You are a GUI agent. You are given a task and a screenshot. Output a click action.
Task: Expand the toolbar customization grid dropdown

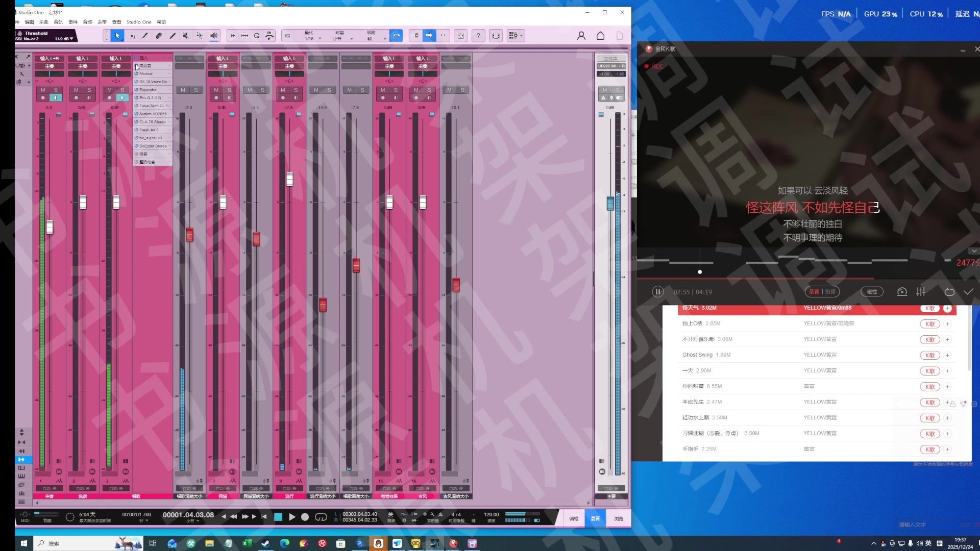pyautogui.click(x=516, y=36)
